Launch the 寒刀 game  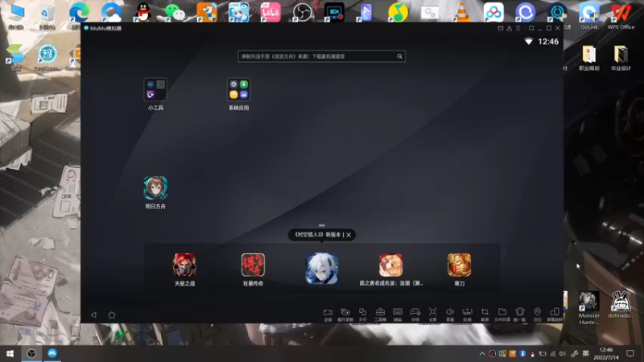pos(459,265)
